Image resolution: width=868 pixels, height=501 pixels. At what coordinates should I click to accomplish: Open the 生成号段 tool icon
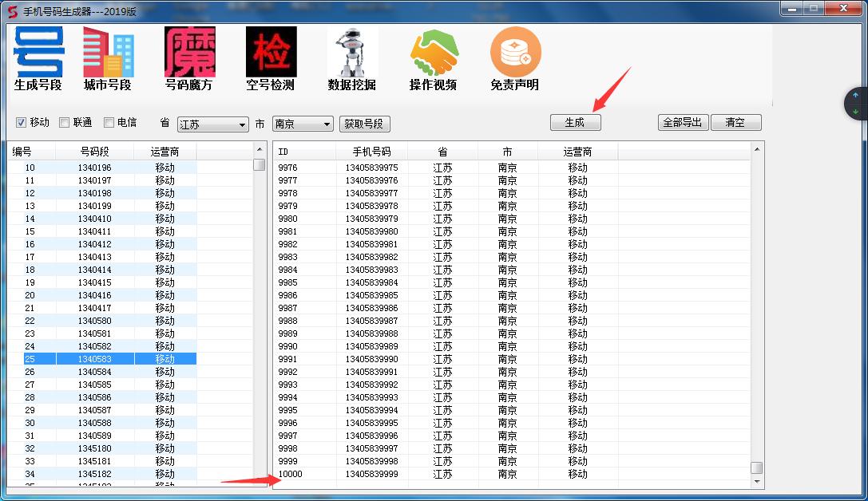pyautogui.click(x=38, y=53)
